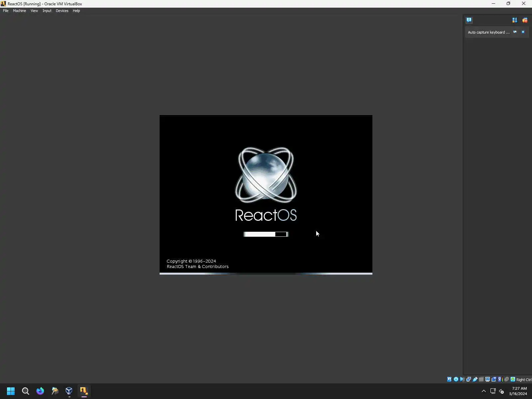Click the Auto capture keyboard notification text
The width and height of the screenshot is (532, 399).
coord(488,32)
